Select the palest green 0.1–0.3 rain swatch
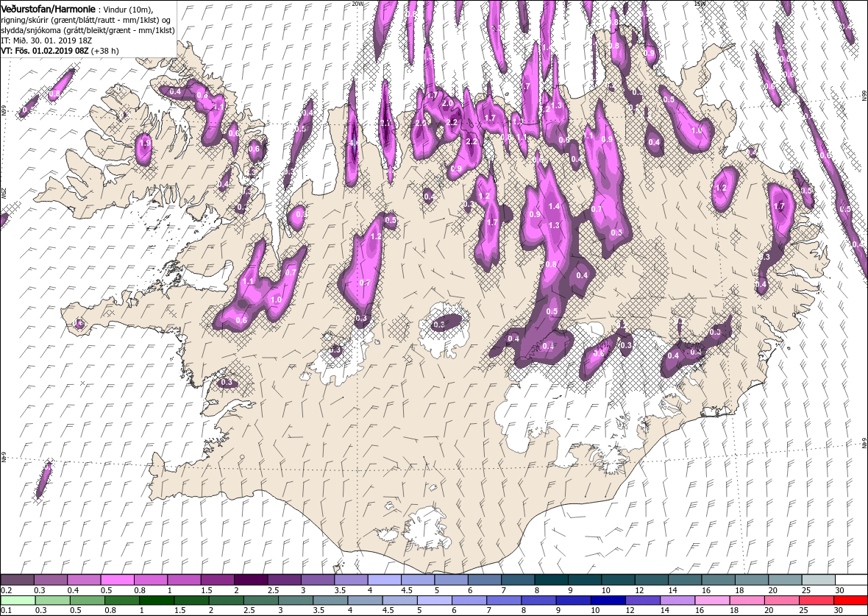The height and width of the screenshot is (616, 868). 18,601
